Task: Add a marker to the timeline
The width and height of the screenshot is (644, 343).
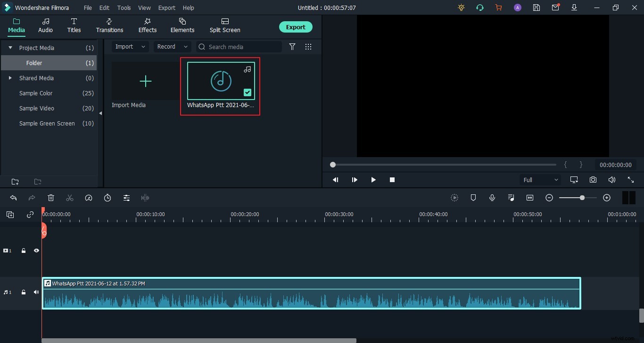Action: tap(473, 198)
